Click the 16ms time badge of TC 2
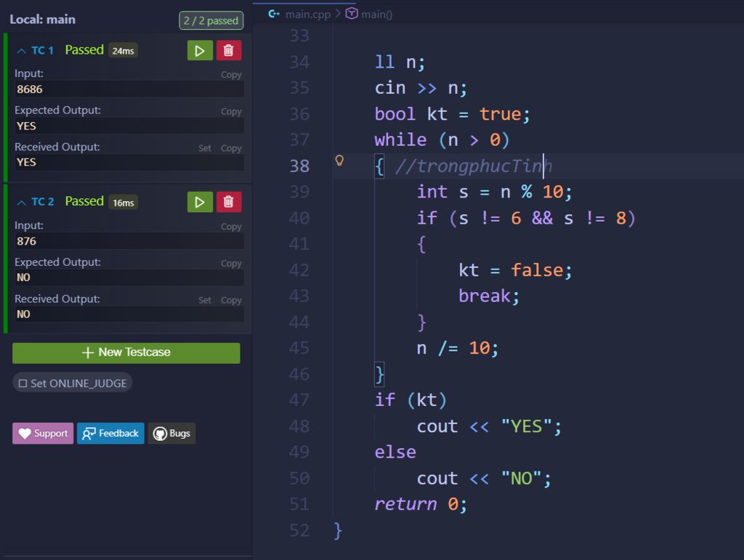744x560 pixels. (x=123, y=203)
